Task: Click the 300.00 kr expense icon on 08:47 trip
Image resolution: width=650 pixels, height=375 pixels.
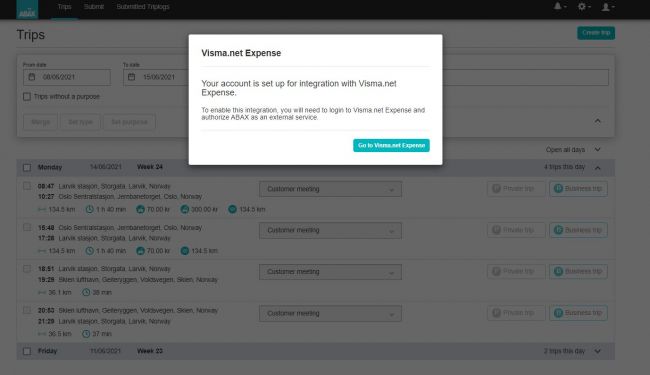Action: (185, 209)
